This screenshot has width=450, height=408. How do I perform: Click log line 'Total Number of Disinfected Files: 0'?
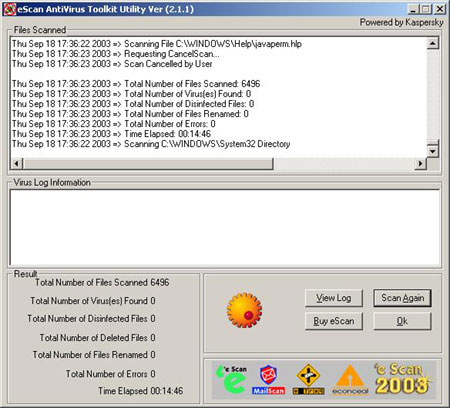click(133, 104)
